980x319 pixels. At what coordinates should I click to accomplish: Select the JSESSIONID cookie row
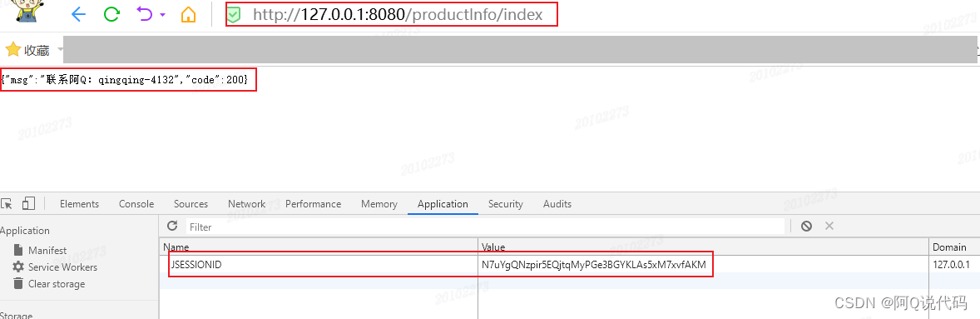[x=569, y=265]
